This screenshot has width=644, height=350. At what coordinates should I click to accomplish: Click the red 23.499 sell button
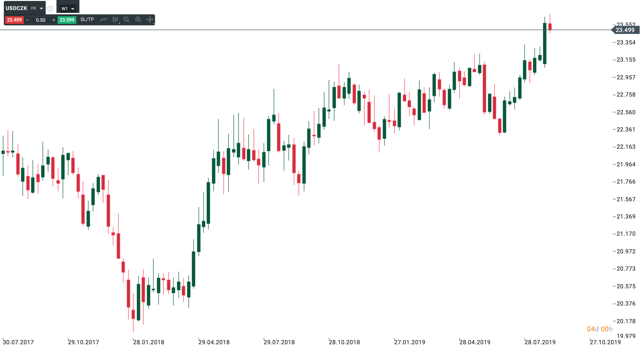point(14,20)
